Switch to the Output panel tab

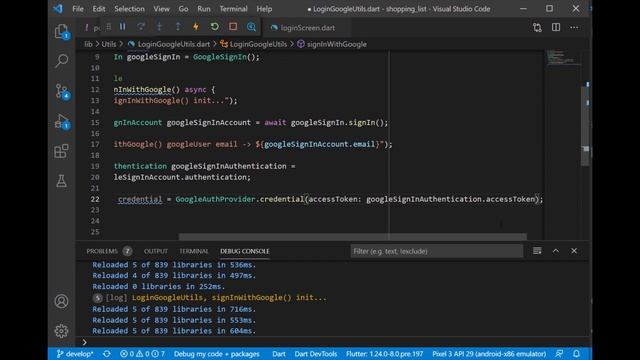pos(156,251)
